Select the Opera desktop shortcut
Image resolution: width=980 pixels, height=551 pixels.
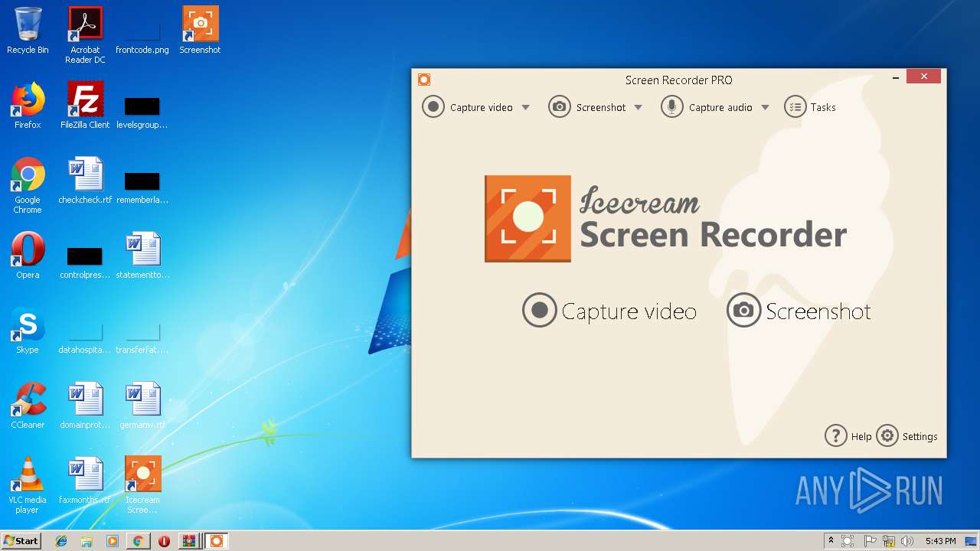28,256
